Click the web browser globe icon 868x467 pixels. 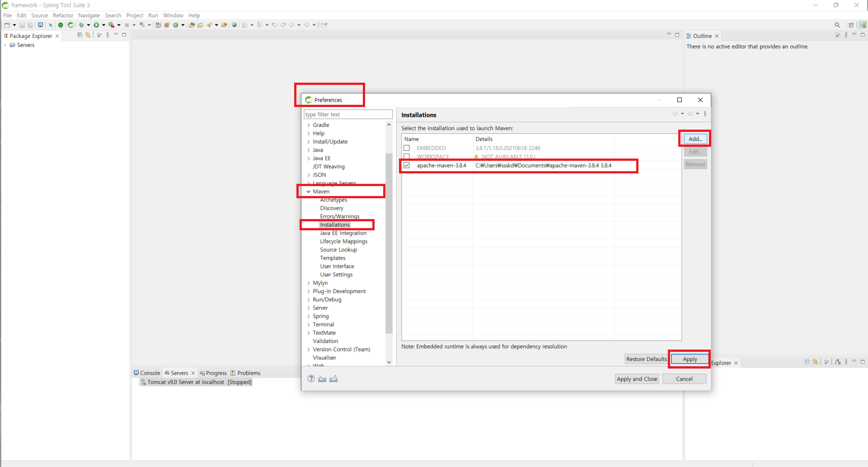pyautogui.click(x=234, y=25)
